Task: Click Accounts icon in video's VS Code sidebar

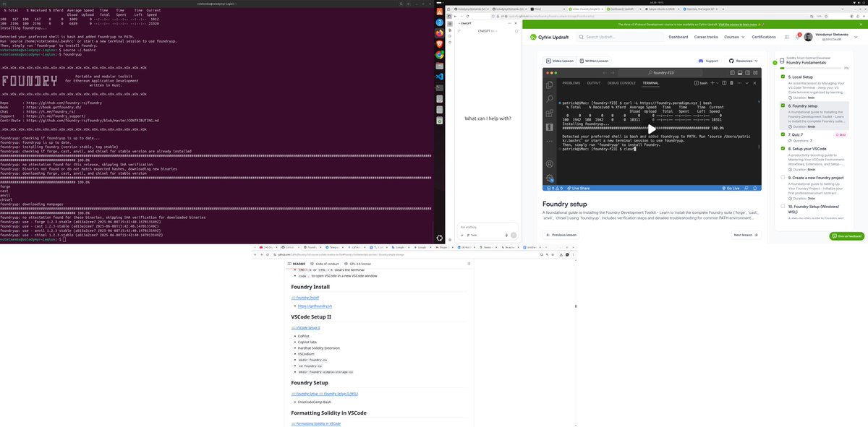Action: point(550,163)
